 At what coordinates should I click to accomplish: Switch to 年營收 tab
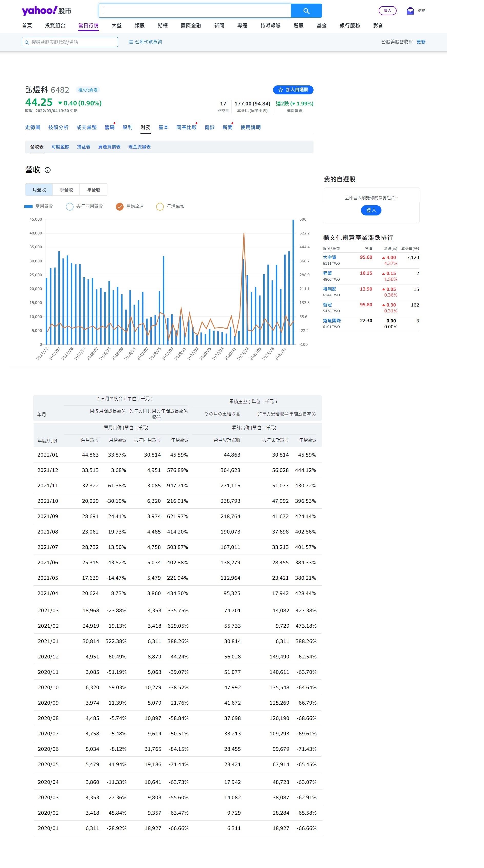pos(93,190)
